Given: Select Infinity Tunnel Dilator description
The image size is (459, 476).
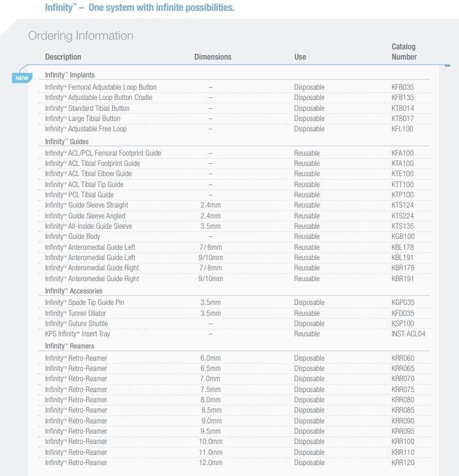Looking at the screenshot, I should tap(76, 313).
